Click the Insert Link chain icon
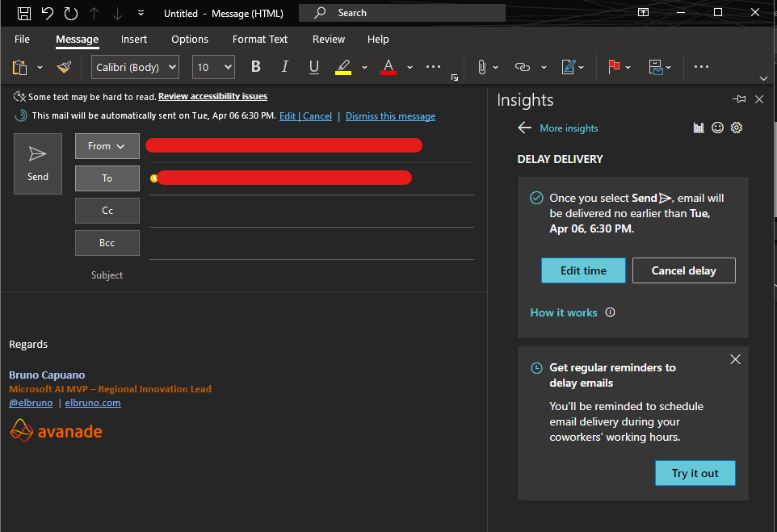Viewport: 777px width, 532px height. pyautogui.click(x=523, y=67)
